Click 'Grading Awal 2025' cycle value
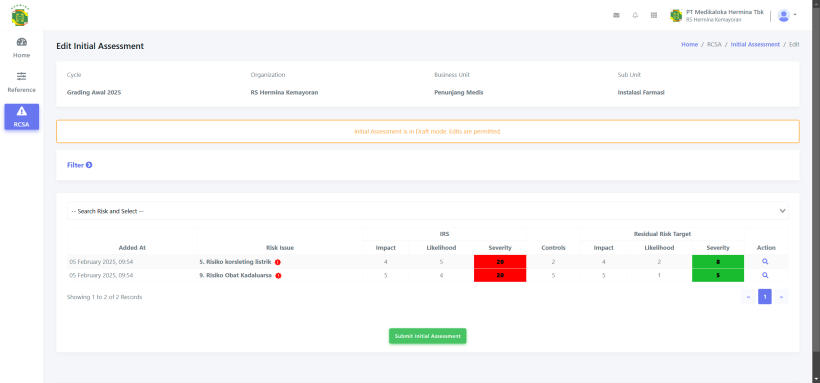 (x=94, y=93)
